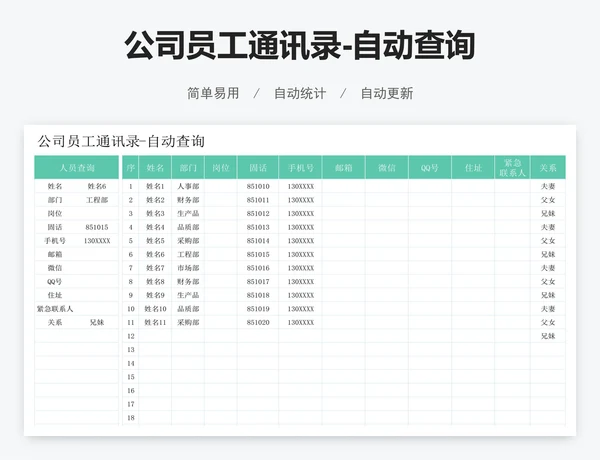Select the 微信 column header in the table
The image size is (600, 460).
386,168
